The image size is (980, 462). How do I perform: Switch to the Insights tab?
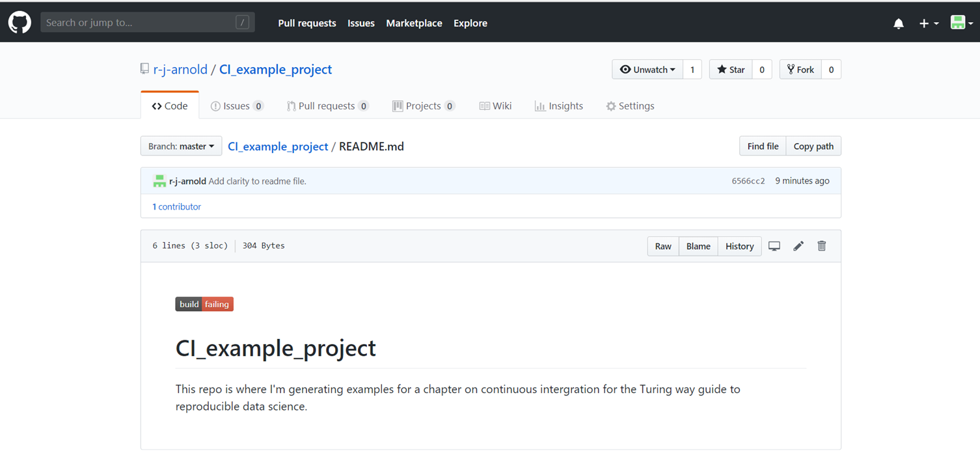coord(558,106)
